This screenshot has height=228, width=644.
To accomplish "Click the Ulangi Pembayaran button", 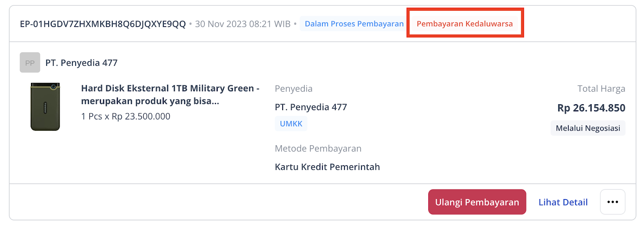I will [477, 202].
